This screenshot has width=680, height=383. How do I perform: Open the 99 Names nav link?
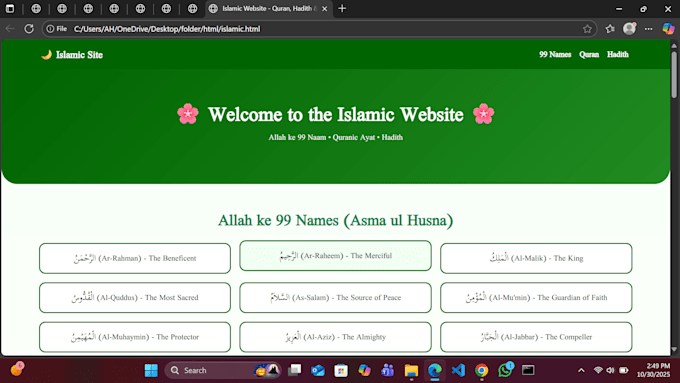[555, 54]
